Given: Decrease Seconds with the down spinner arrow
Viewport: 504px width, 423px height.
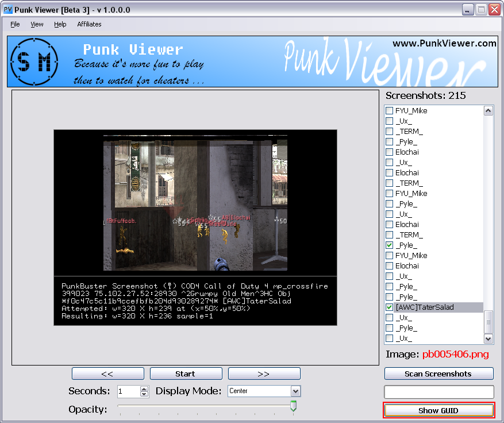Looking at the screenshot, I should point(144,394).
